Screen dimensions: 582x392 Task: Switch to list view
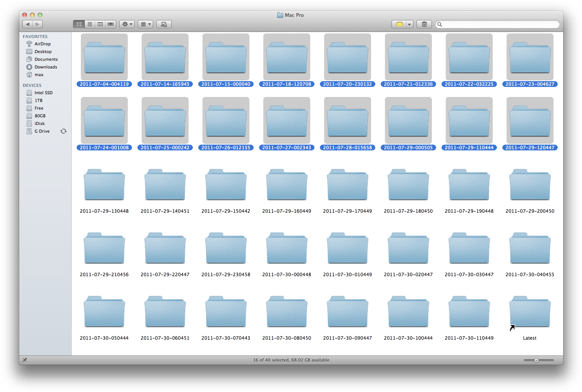[x=90, y=24]
